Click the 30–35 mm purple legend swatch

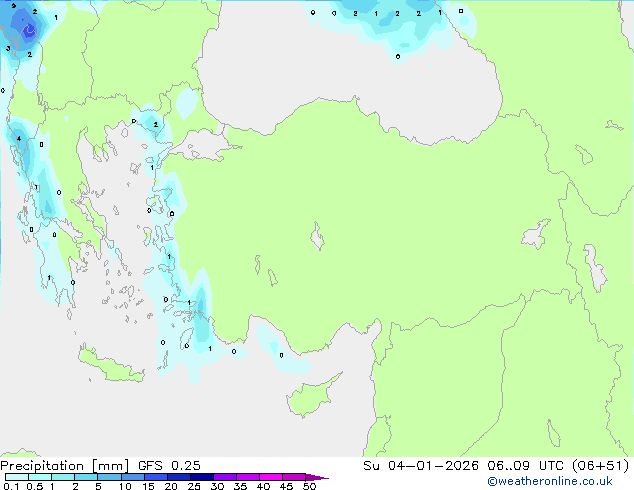228,477
